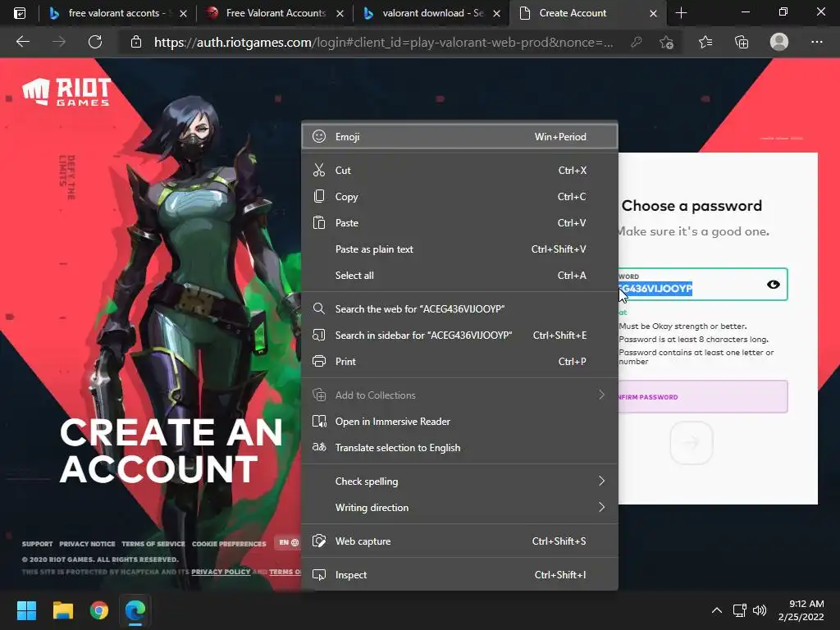Choose Open in Immersive Reader
The height and width of the screenshot is (630, 840).
coord(459,422)
